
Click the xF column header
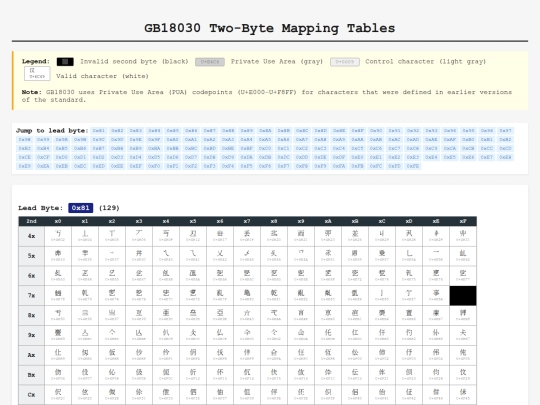click(x=463, y=221)
